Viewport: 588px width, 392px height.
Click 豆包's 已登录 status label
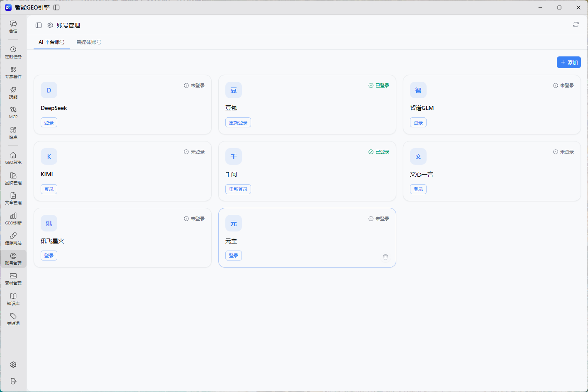tap(379, 85)
